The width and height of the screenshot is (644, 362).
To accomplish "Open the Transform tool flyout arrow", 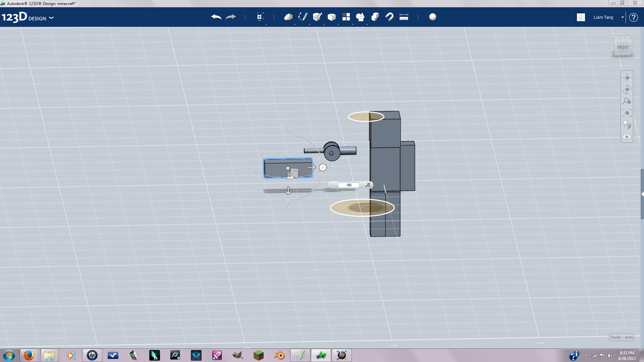I will point(266,24).
